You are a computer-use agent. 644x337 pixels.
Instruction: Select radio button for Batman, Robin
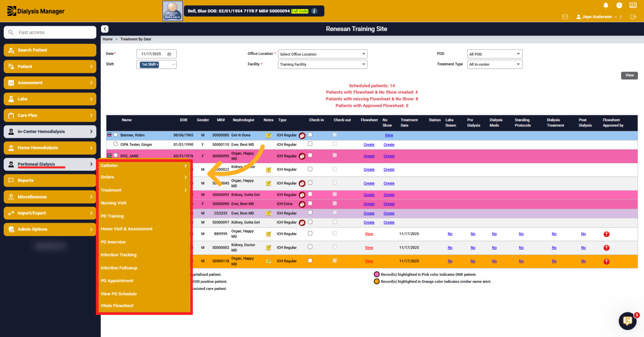coord(116,135)
